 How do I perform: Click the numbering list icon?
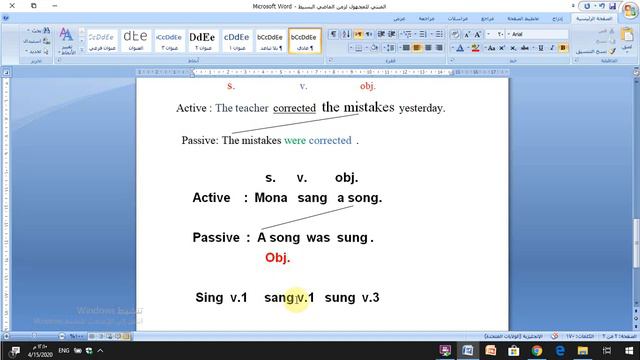pos(422,34)
